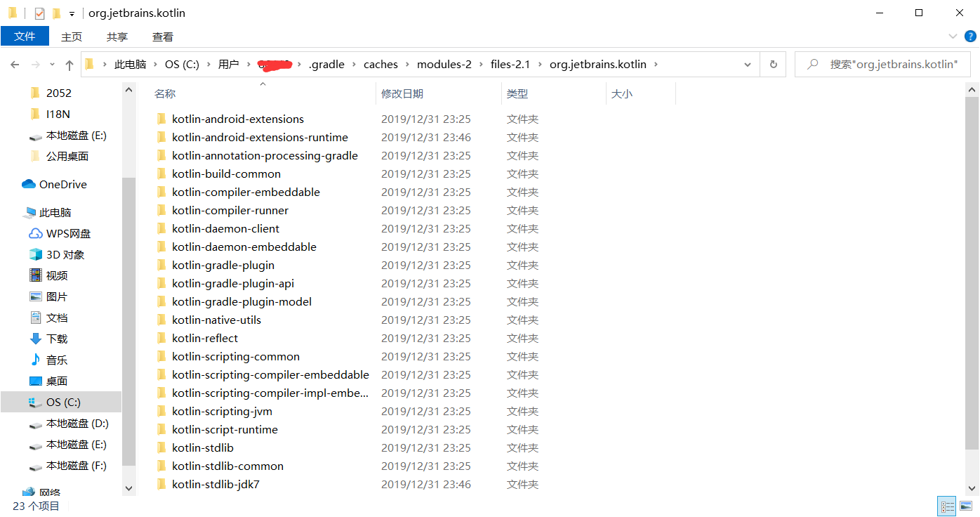
Task: Click the search box for org.jetbrains.kotlin
Action: pyautogui.click(x=882, y=64)
